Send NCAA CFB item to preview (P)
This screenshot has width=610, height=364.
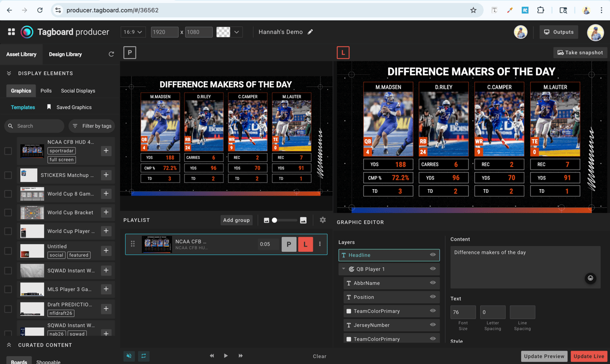[288, 244]
